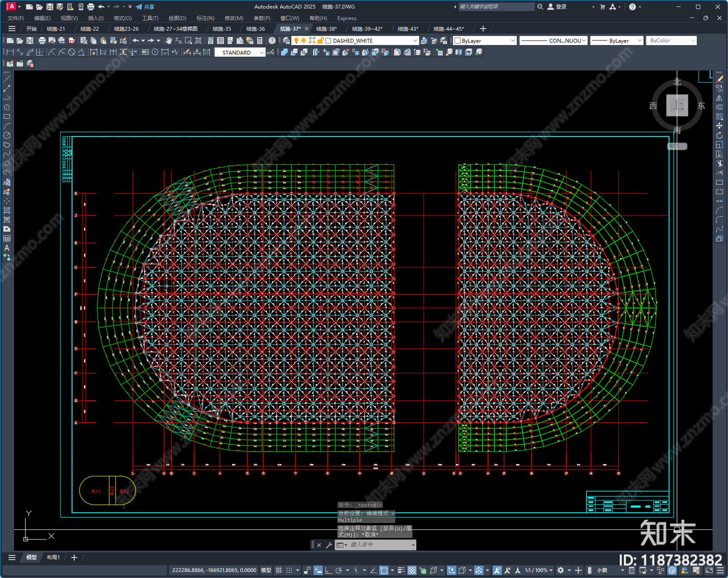Select the Circle draw tool
Image resolution: width=728 pixels, height=578 pixels.
[x=7, y=135]
